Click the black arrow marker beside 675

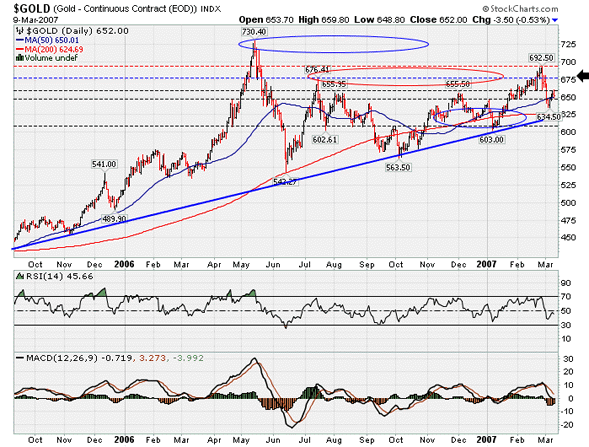click(x=583, y=76)
